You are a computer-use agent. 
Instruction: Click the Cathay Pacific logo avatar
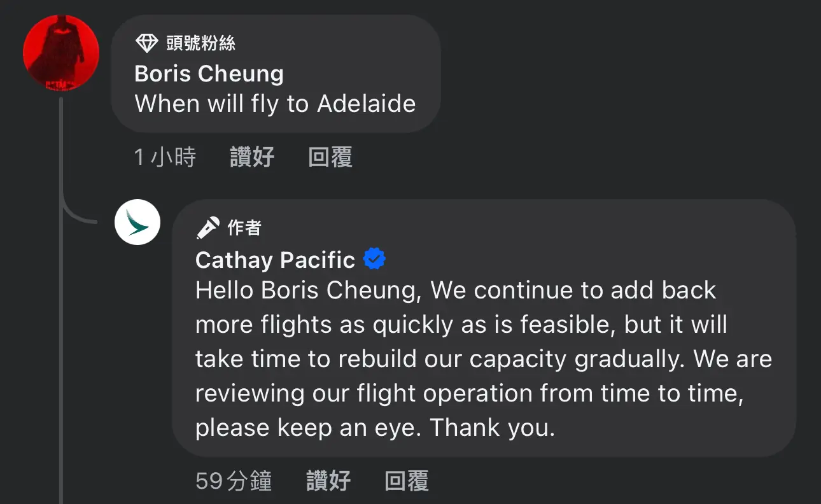click(137, 222)
